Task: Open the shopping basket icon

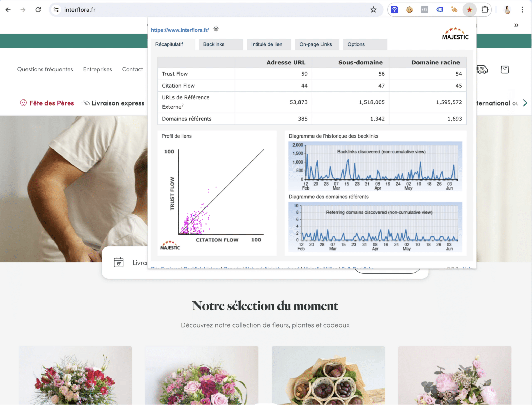Action: pos(504,69)
